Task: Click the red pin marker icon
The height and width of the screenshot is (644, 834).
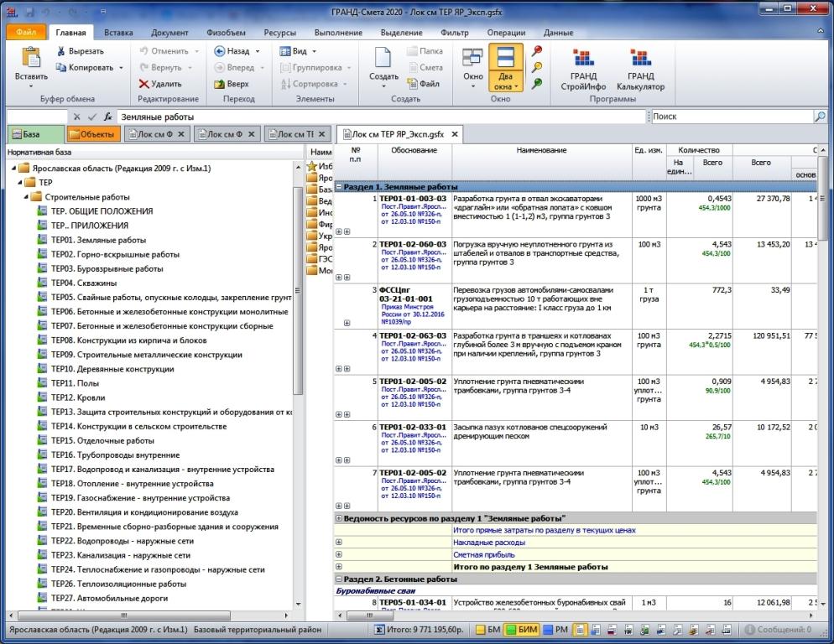Action: point(537,50)
